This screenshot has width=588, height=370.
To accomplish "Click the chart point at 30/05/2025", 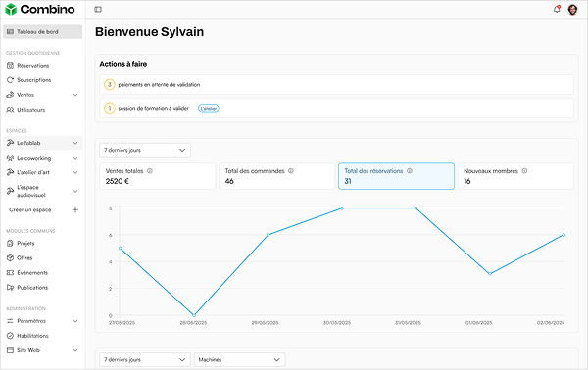I will pos(342,208).
